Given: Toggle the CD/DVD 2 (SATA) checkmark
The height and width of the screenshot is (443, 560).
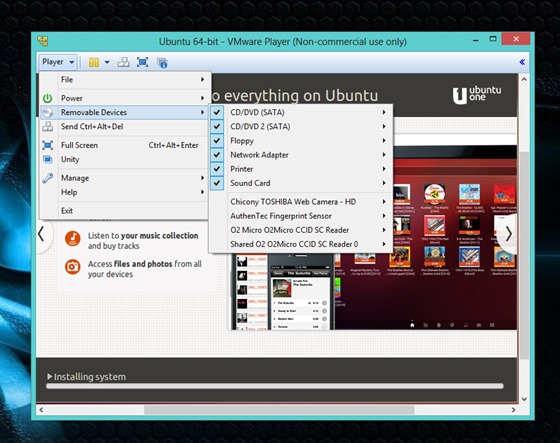Looking at the screenshot, I should 217,126.
